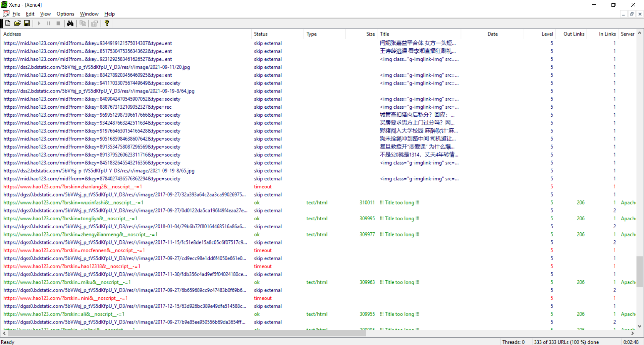Image resolution: width=644 pixels, height=345 pixels.
Task: Sort by the In Links column header
Action: (602, 34)
